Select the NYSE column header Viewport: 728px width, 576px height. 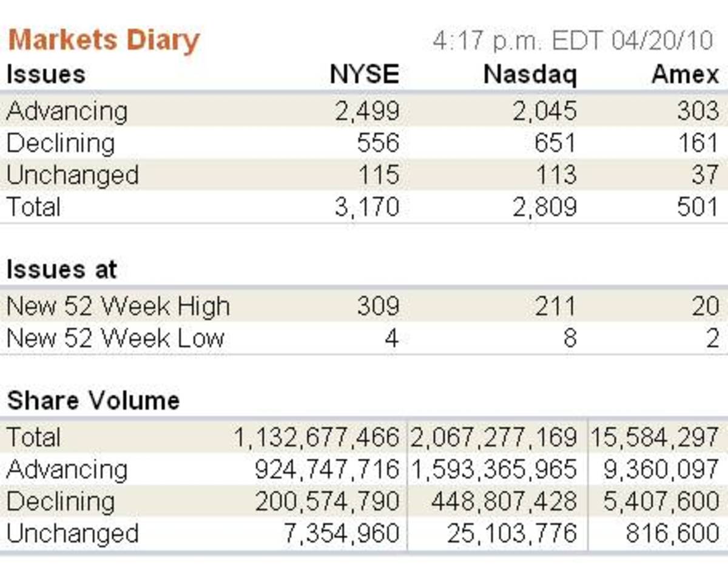[365, 75]
